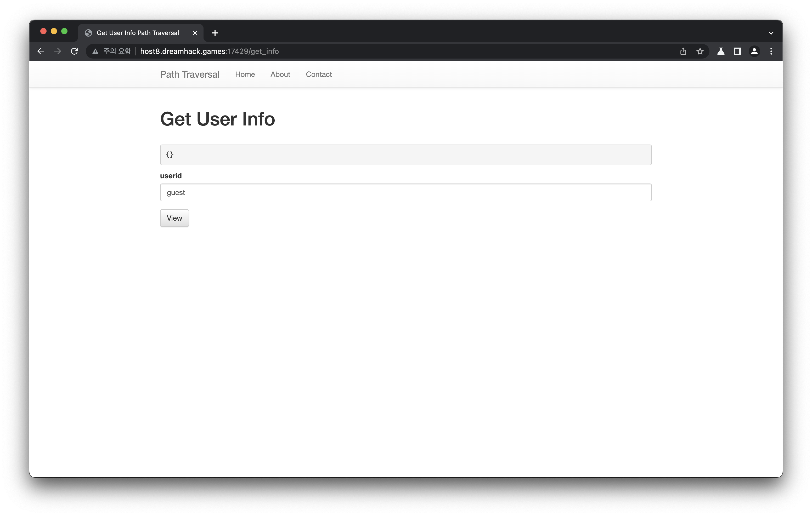Click the Path Traversal brand link
The image size is (812, 516).
point(189,74)
